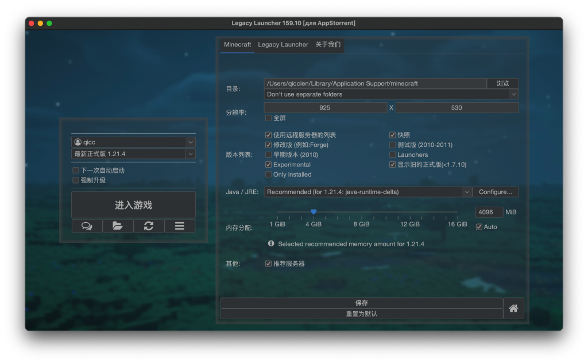Set memory slider to 16 GiB mark
This screenshot has height=364, width=588.
[x=458, y=212]
